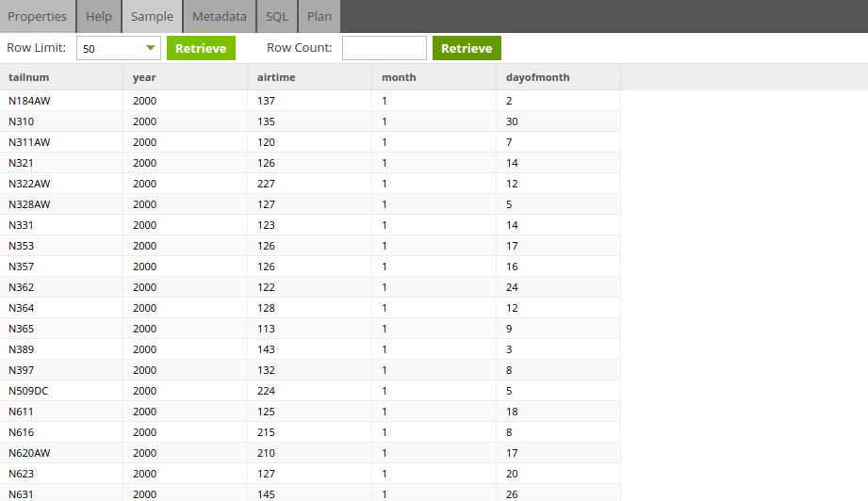This screenshot has height=501, width=868.
Task: Open the Help tab
Action: click(x=99, y=17)
